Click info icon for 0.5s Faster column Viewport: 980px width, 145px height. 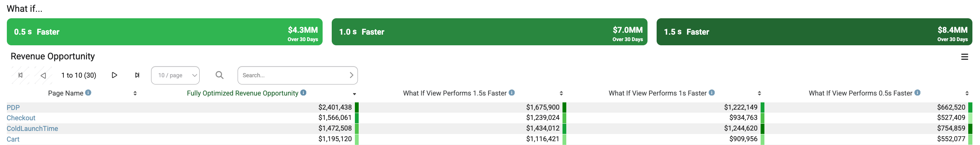pyautogui.click(x=918, y=93)
